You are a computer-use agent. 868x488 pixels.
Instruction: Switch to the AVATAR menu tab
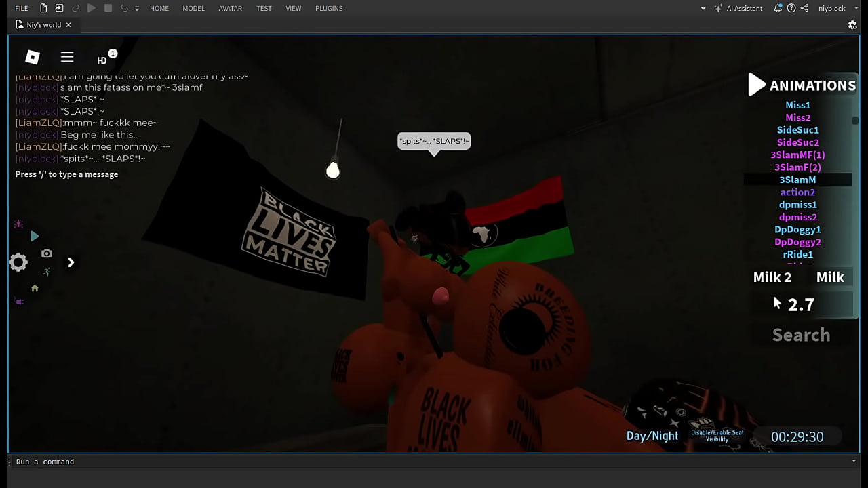(230, 8)
